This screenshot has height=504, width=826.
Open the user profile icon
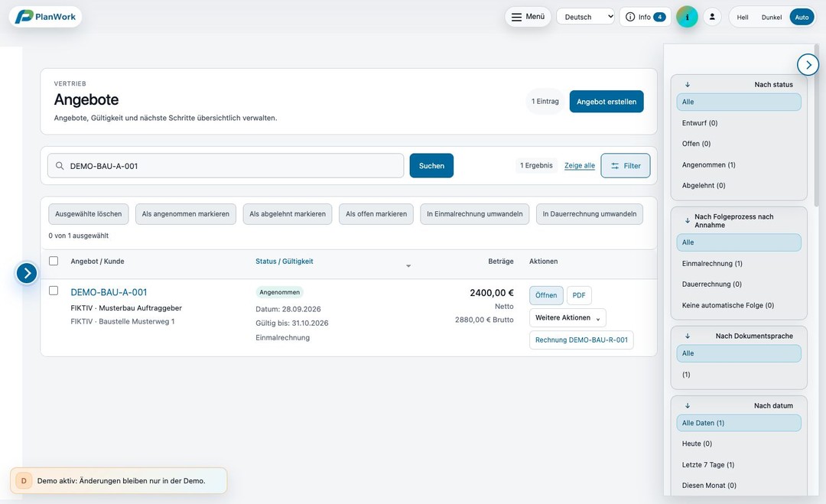(x=712, y=17)
